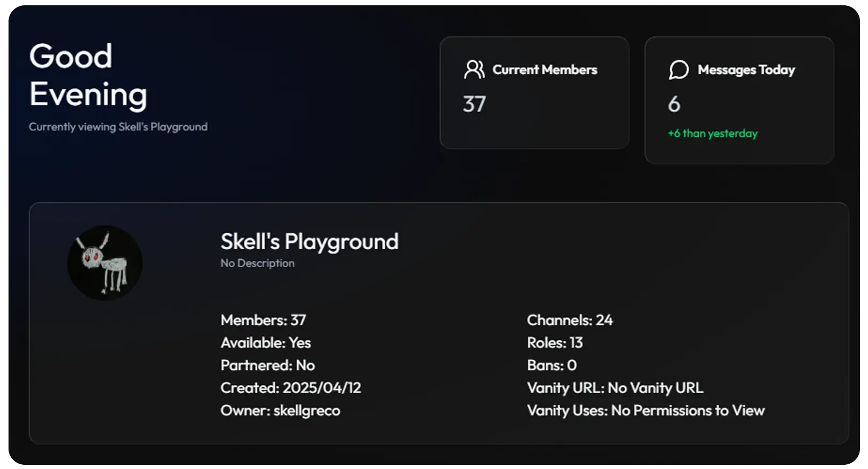
Task: Select the Created: 2025/04/12 date line
Action: (291, 388)
